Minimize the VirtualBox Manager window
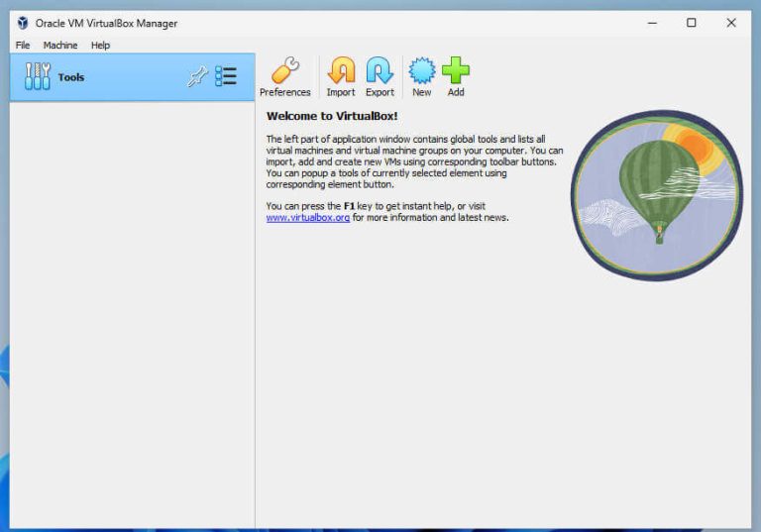This screenshot has height=532, width=761. [x=652, y=23]
